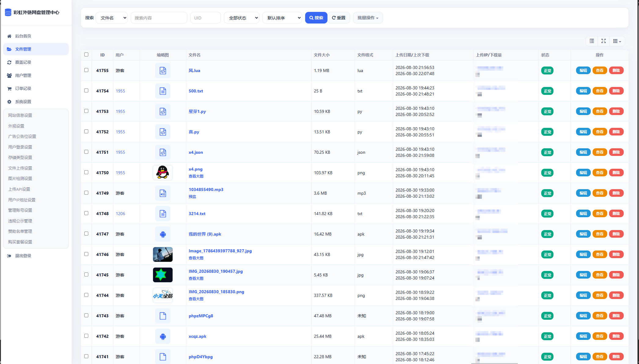Open 购买套餐设置 submenu item
This screenshot has width=639, height=364.
[20, 242]
